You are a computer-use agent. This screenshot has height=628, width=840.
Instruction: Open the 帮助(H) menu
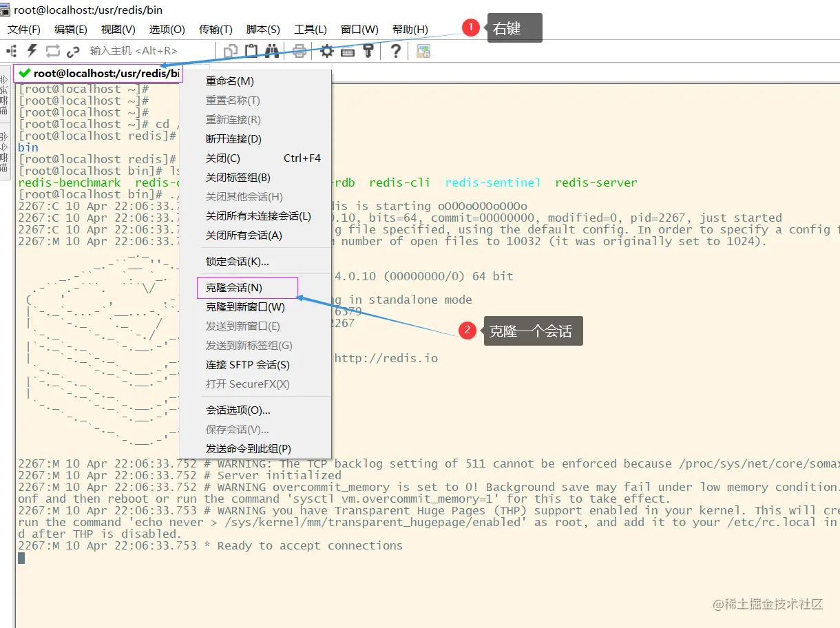pyautogui.click(x=410, y=29)
